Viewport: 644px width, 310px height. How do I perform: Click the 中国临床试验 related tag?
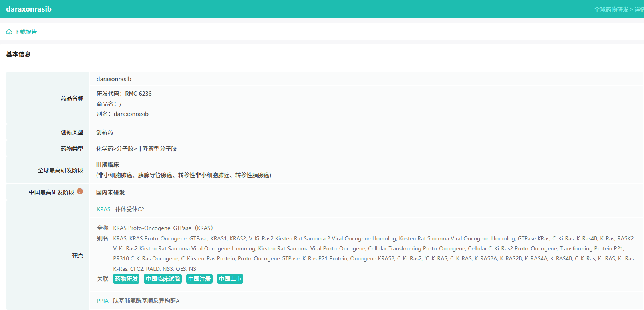pos(163,279)
